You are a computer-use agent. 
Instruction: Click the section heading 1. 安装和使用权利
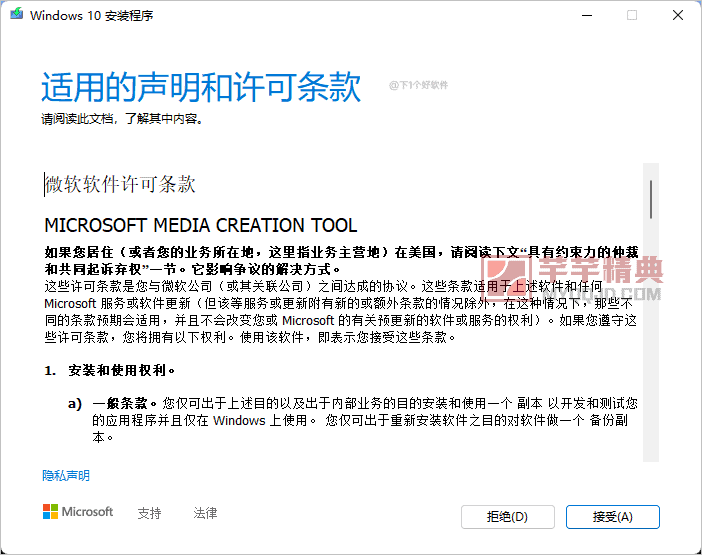click(x=110, y=370)
